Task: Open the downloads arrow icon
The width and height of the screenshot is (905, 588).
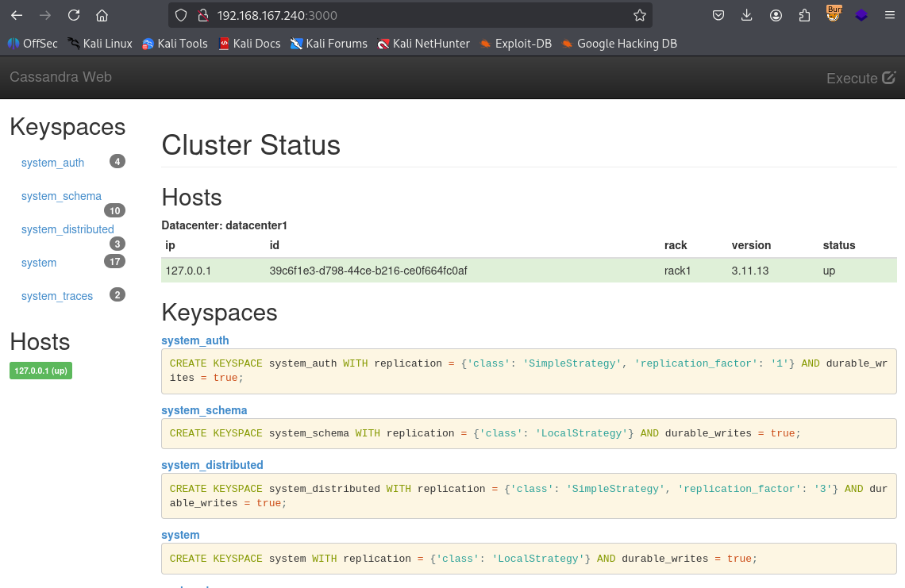Action: coord(747,15)
